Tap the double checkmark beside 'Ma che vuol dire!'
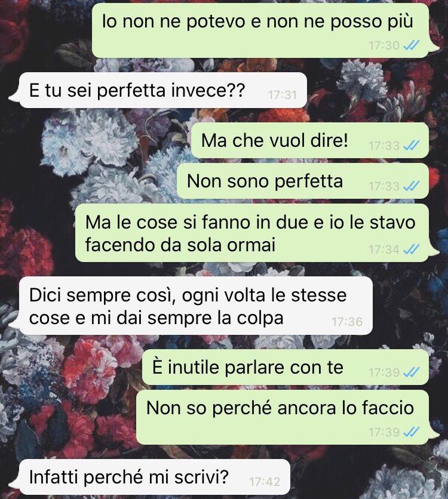Screen dimensions: 448x499 411,146
